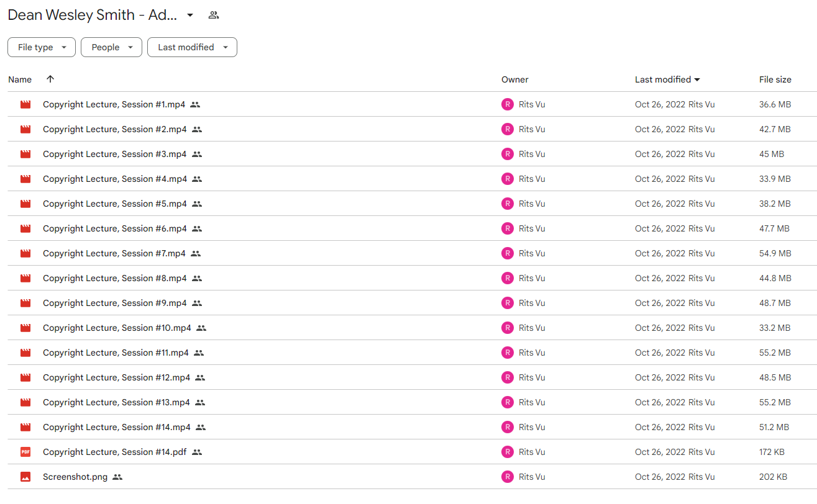This screenshot has height=504, width=817.
Task: Click Oct 26, 2022 date in Session #5.mp4 row
Action: [x=660, y=204]
